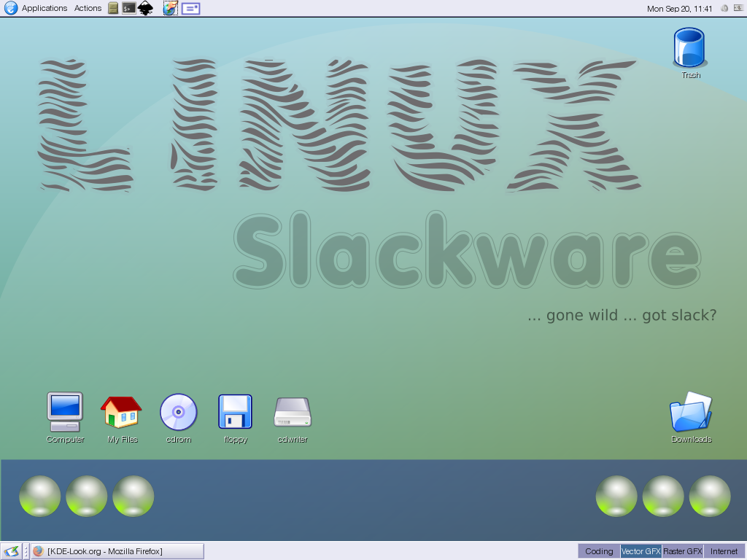The image size is (747, 560).
Task: Open the envelope mail launcher
Action: click(190, 8)
